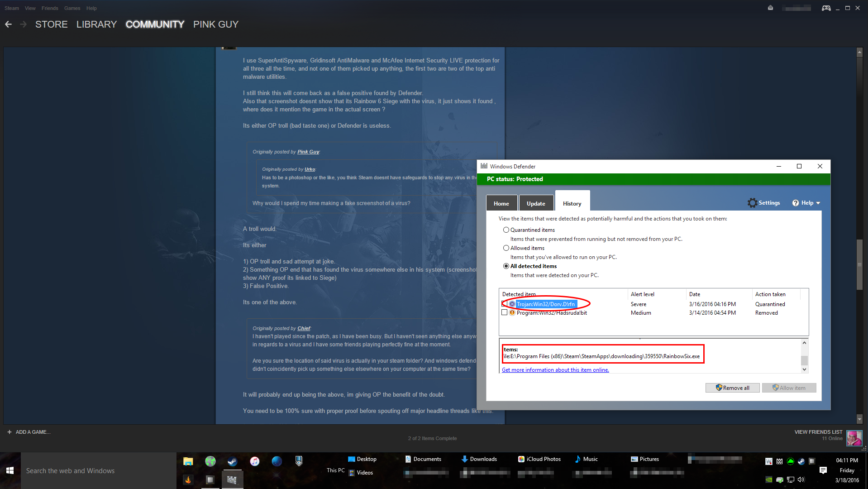Image resolution: width=868 pixels, height=489 pixels.
Task: Switch to the Defender Home tab
Action: [501, 203]
